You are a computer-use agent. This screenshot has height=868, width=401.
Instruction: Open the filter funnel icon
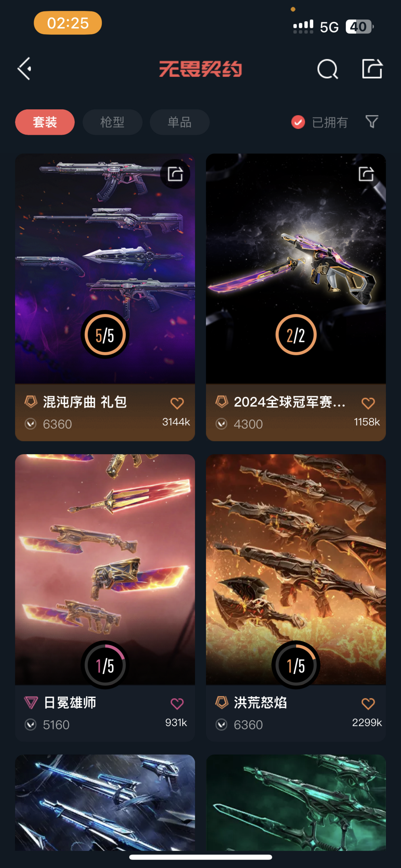tap(372, 121)
